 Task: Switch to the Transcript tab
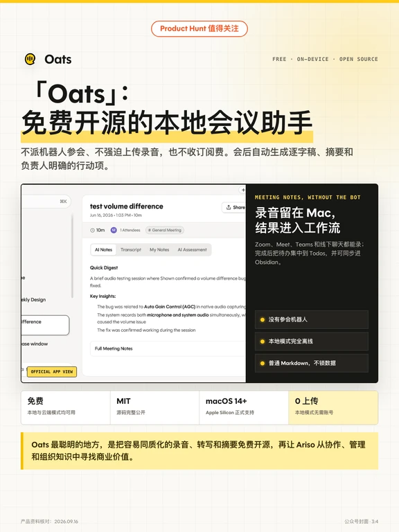pos(131,249)
